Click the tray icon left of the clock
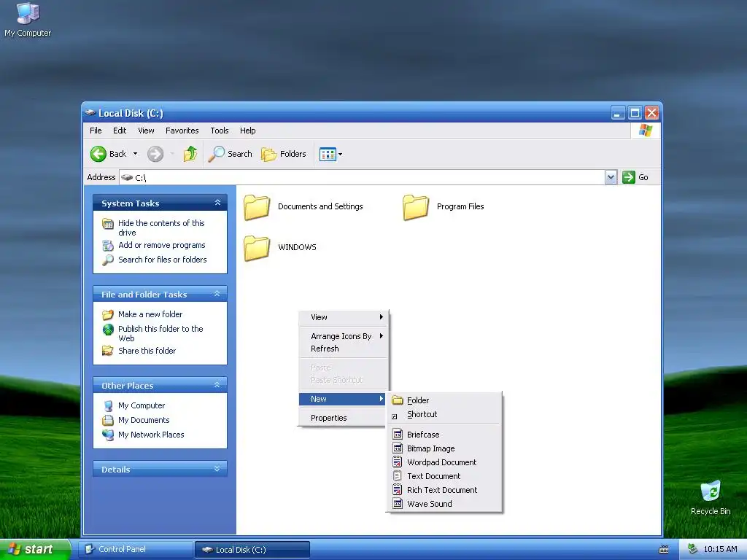 pyautogui.click(x=692, y=549)
